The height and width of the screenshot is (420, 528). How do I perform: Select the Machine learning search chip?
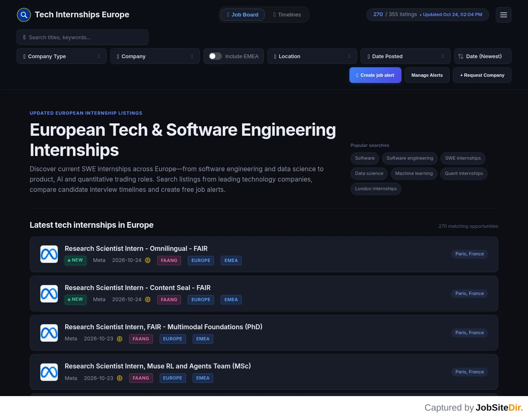[414, 173]
